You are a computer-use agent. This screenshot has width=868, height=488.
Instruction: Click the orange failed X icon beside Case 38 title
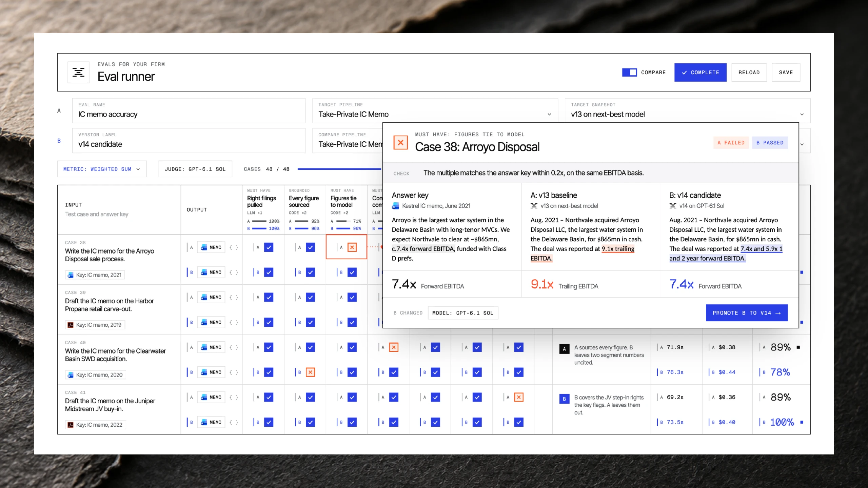400,142
